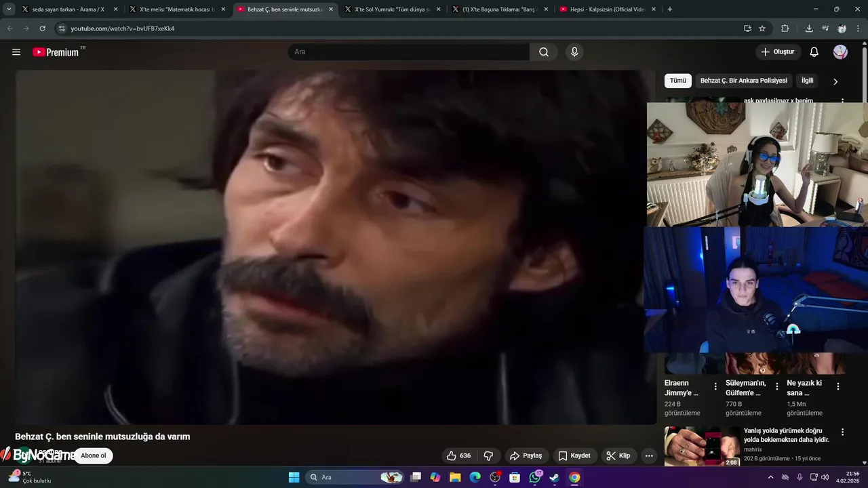This screenshot has width=868, height=488.
Task: Switch to seda sayan tarkan X tab
Action: pyautogui.click(x=70, y=9)
